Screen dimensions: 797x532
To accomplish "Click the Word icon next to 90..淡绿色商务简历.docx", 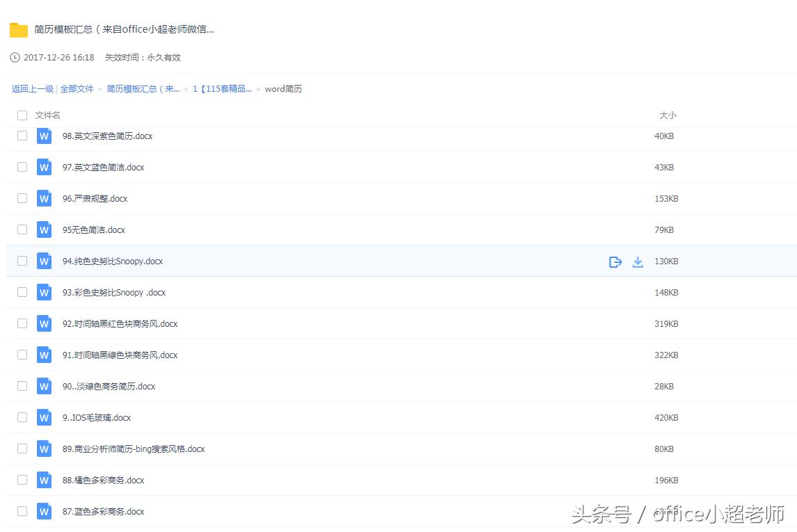I will point(44,386).
